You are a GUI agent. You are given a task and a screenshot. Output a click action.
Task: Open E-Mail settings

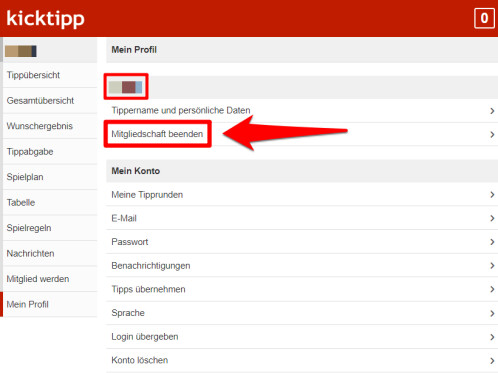(x=302, y=218)
